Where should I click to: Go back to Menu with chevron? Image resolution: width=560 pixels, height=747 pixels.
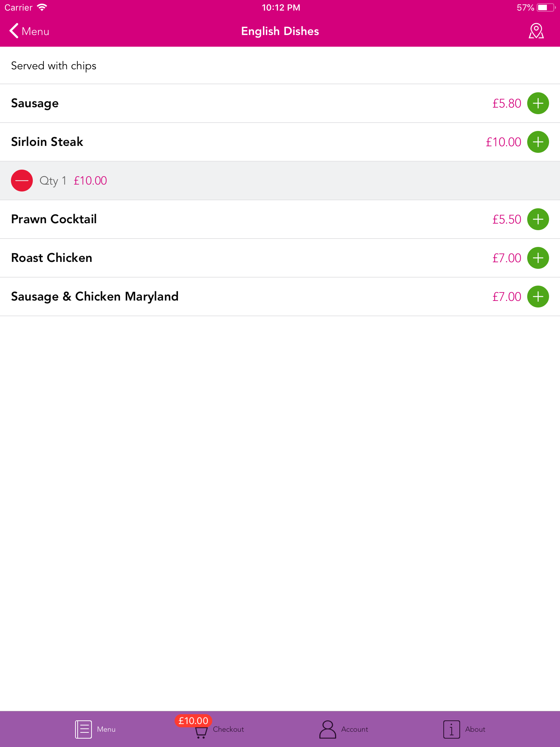click(x=29, y=31)
